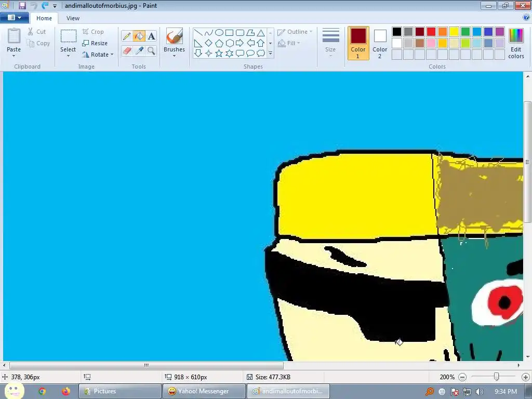532x399 pixels.
Task: Click the Zoom out minus button
Action: 462,377
